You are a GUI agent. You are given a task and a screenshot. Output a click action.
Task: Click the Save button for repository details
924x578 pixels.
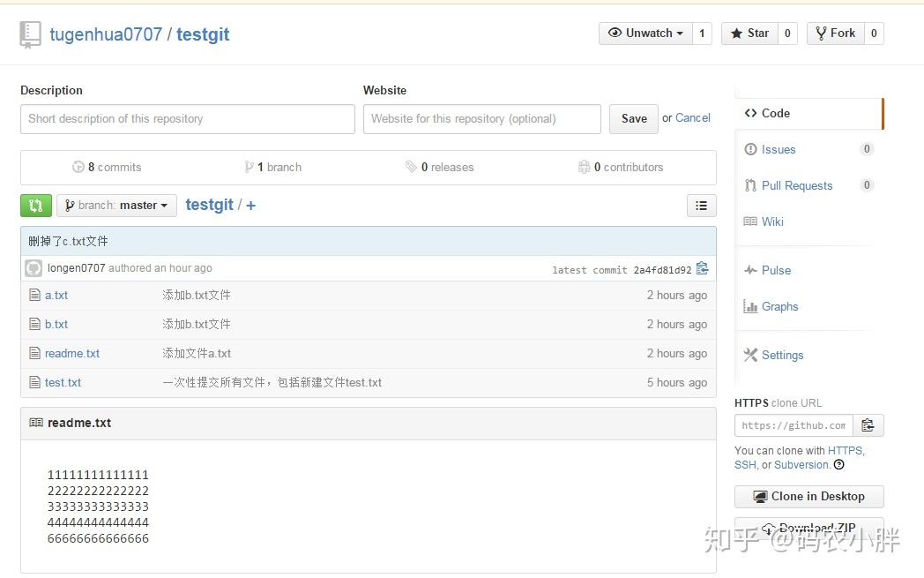(633, 118)
